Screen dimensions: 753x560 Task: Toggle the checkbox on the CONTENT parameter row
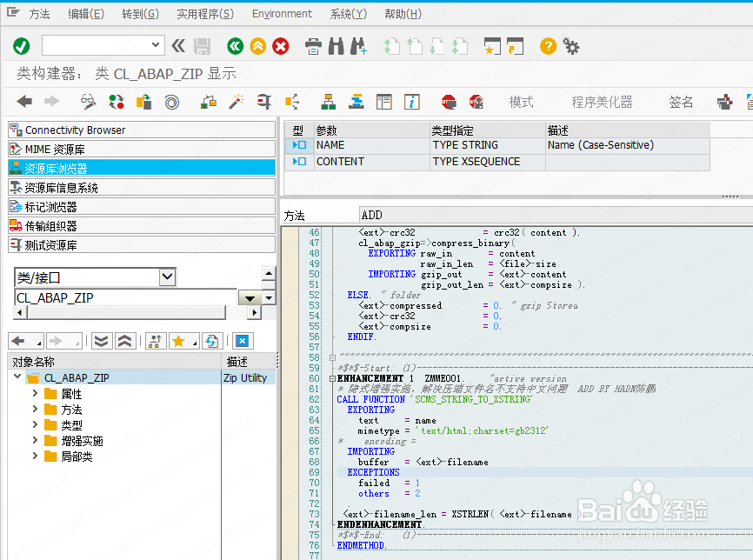point(301,162)
